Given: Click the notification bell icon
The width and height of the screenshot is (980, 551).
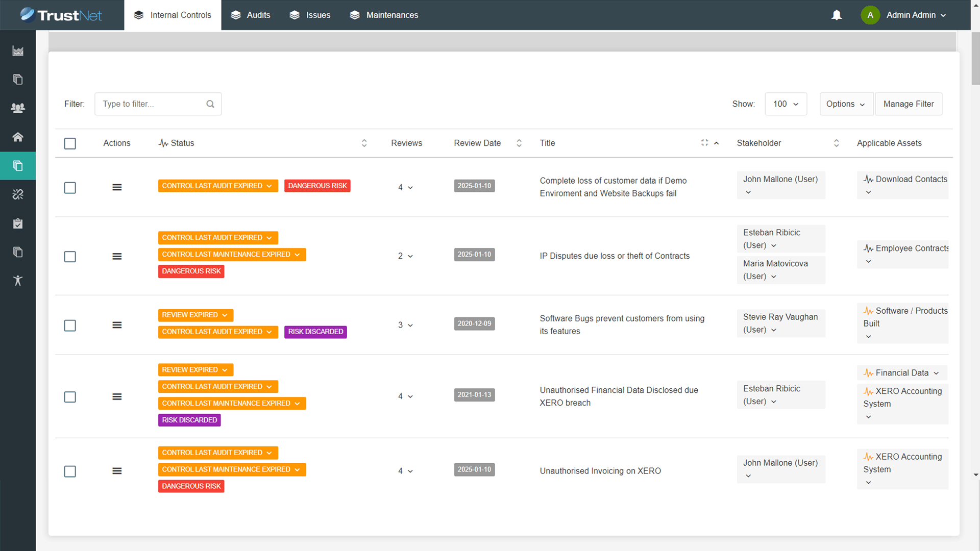Looking at the screenshot, I should coord(836,15).
